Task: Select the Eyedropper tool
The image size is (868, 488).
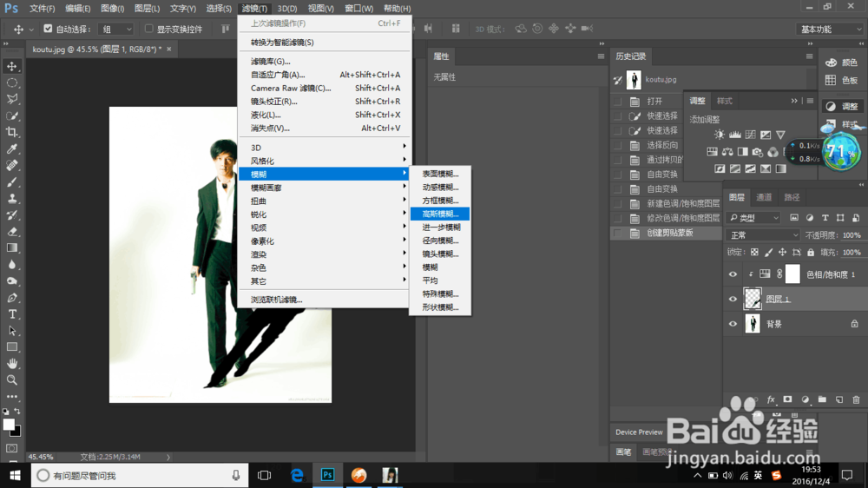Action: pyautogui.click(x=11, y=149)
